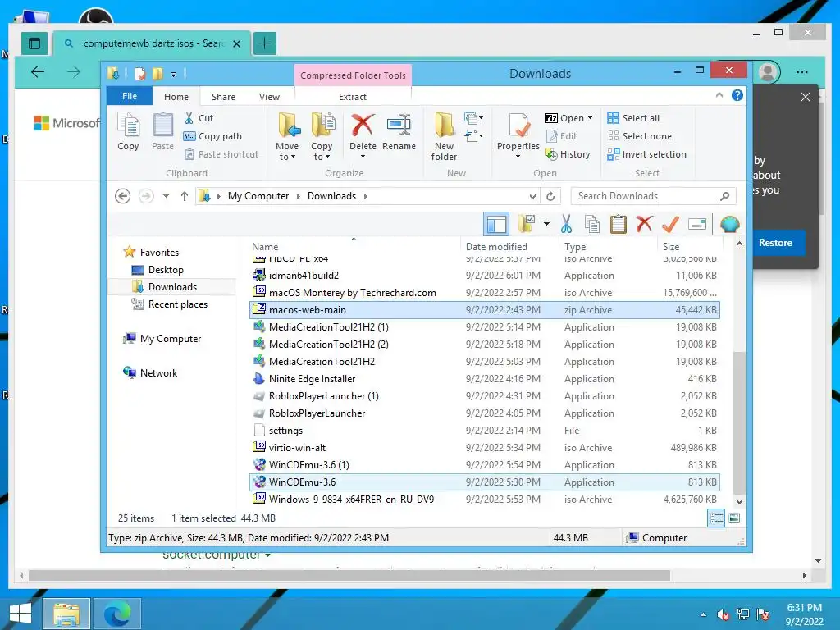Switch to the Extract ribbon tab
840x630 pixels.
pos(353,97)
